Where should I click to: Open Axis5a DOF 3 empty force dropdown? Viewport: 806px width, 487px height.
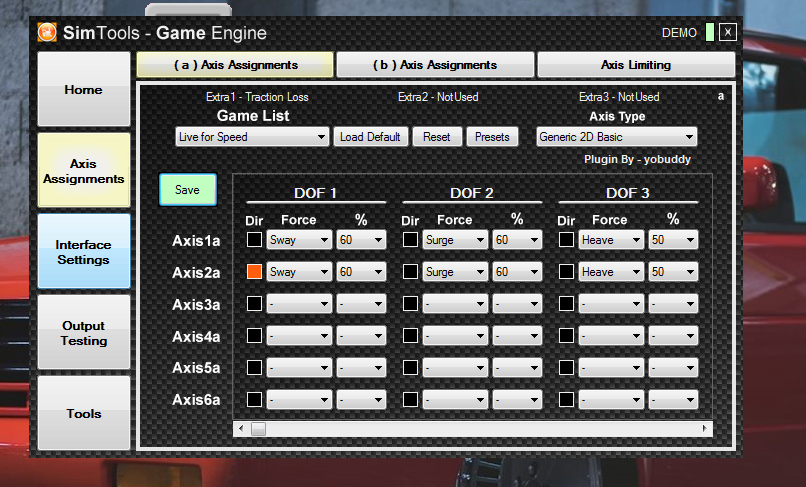click(x=611, y=368)
